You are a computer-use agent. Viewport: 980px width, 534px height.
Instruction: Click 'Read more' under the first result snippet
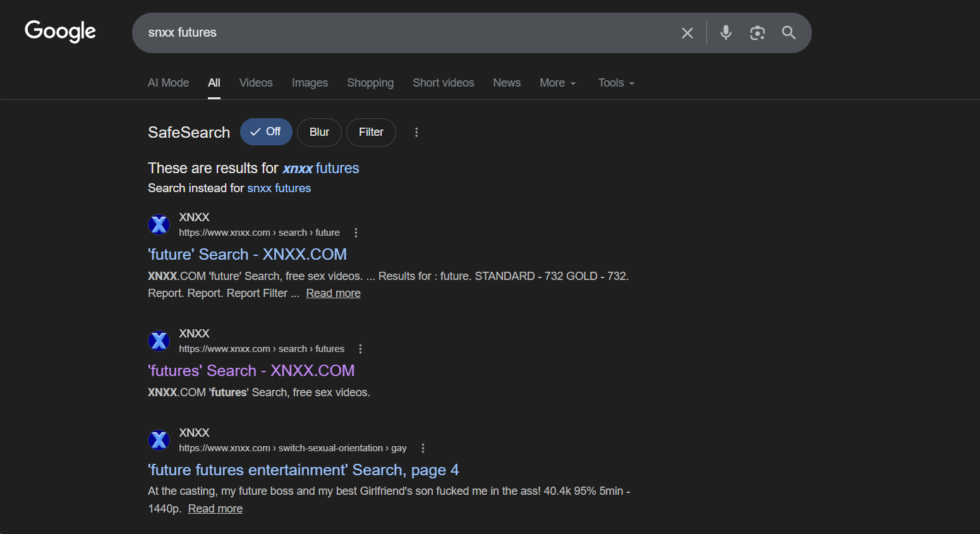pyautogui.click(x=334, y=293)
